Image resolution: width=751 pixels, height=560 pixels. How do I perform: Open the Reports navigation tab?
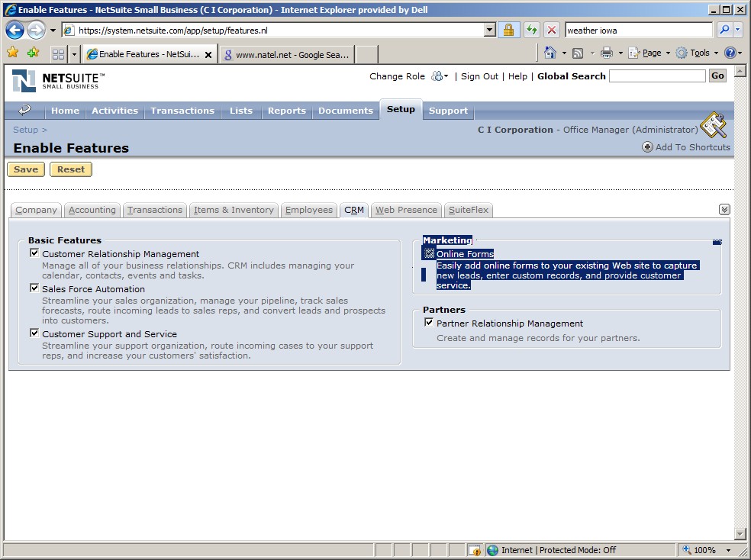tap(287, 111)
